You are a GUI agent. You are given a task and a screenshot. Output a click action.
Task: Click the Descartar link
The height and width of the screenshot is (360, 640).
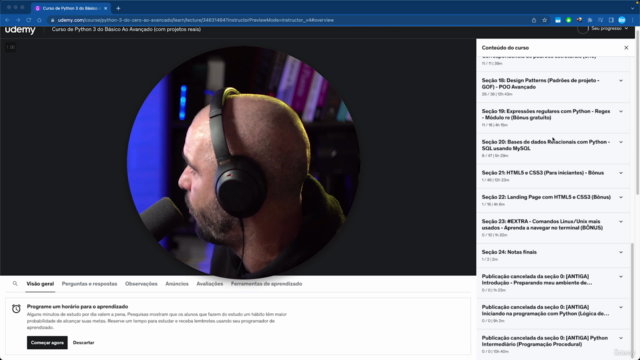[83, 342]
